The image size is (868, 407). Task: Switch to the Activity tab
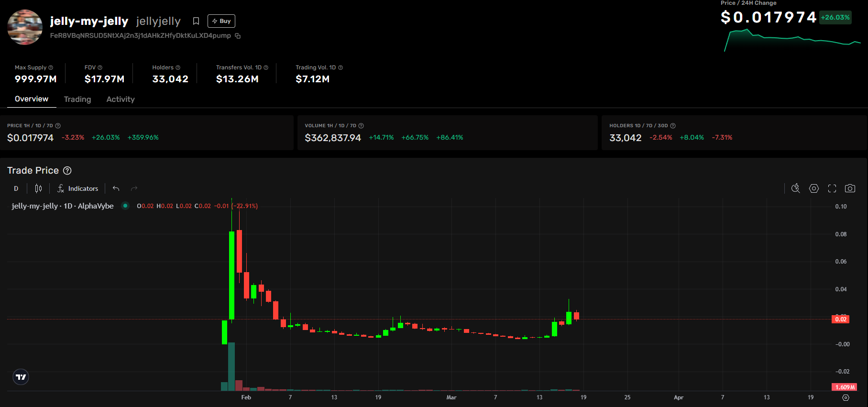click(x=121, y=99)
